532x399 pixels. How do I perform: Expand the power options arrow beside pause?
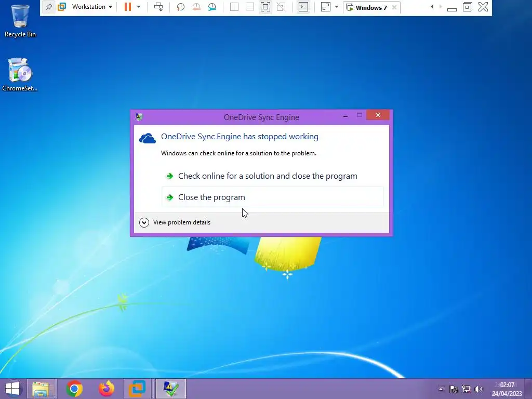tap(138, 7)
